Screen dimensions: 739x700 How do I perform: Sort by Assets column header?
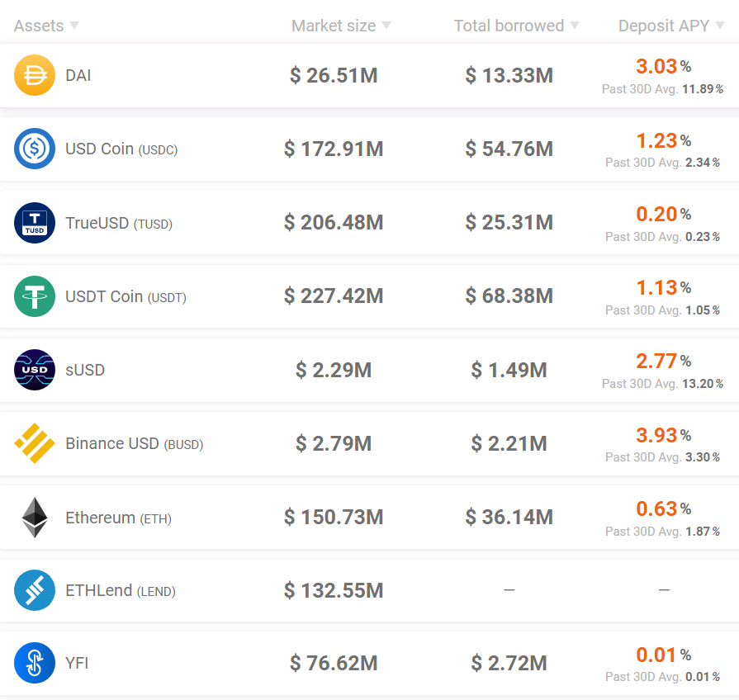(46, 26)
